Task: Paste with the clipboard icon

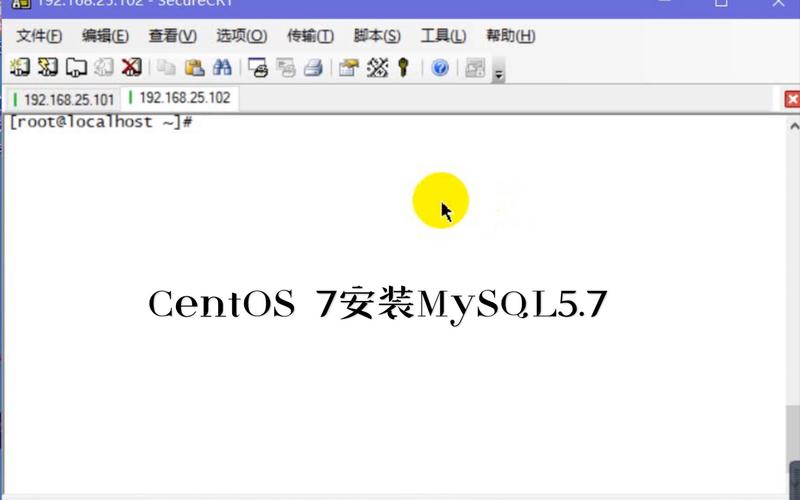Action: (194, 67)
